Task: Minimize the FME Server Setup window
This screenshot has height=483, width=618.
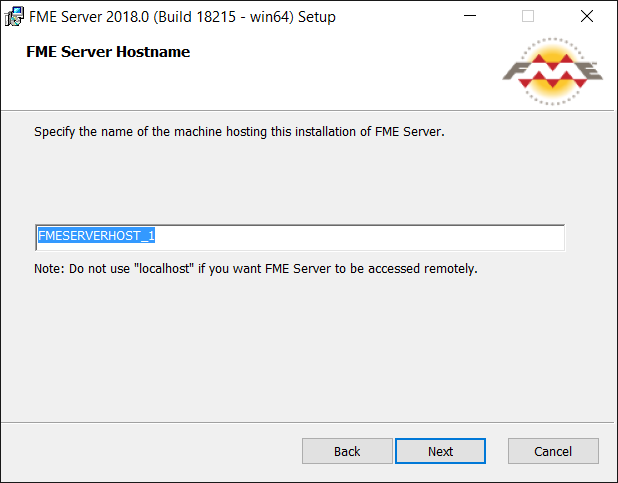Action: point(470,16)
